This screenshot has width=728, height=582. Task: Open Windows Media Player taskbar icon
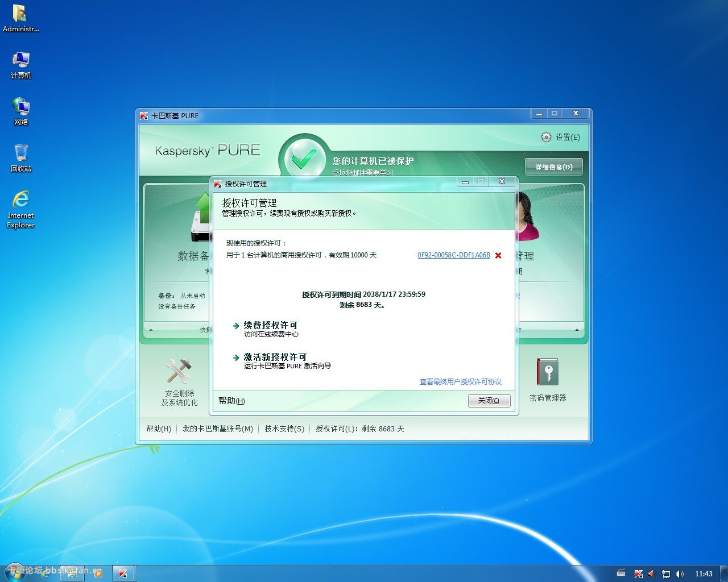97,573
